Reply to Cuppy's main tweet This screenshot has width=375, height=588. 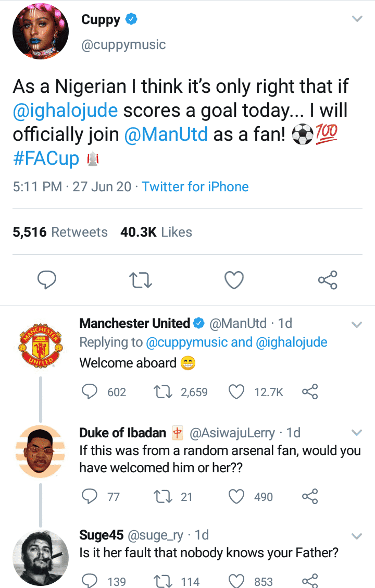(x=47, y=280)
